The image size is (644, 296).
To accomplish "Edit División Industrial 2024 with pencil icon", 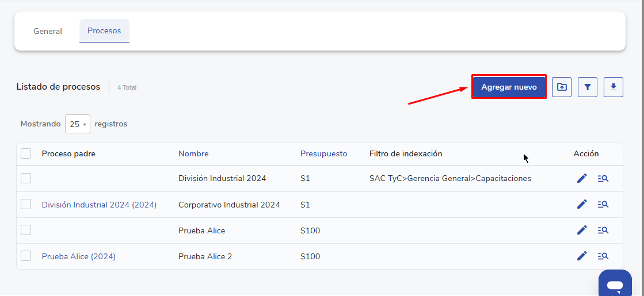I will pos(582,179).
